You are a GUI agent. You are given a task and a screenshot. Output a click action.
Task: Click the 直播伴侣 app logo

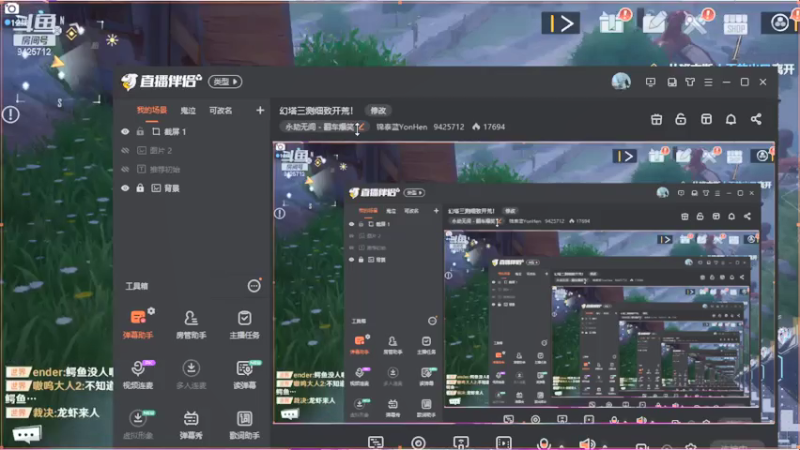pyautogui.click(x=162, y=81)
